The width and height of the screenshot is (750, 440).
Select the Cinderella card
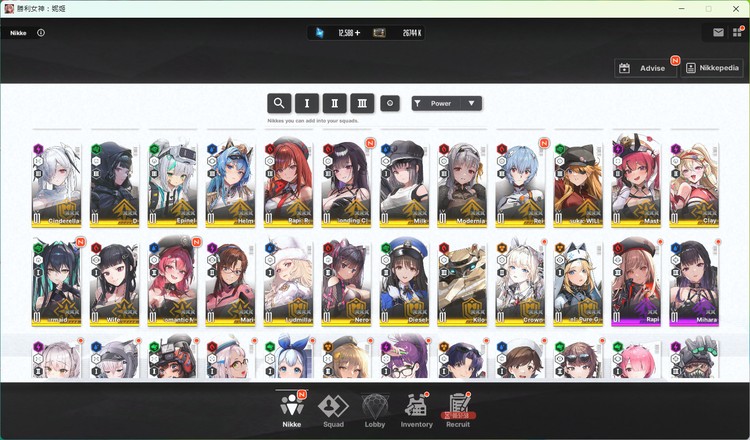click(x=56, y=184)
